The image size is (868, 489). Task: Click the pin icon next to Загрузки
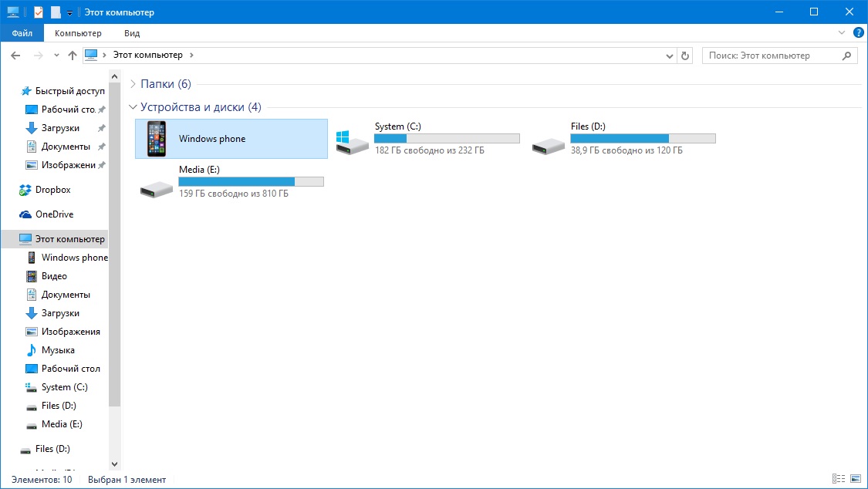(101, 128)
